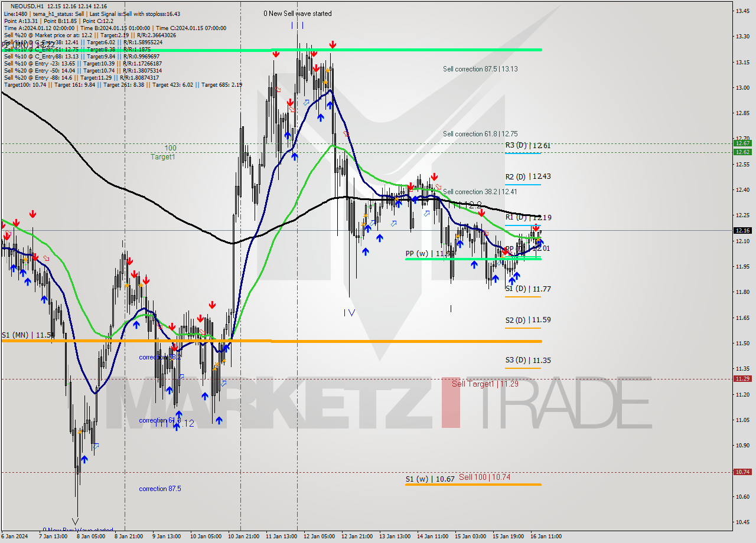
Task: Click the red 11.29 price axis tag
Action: coord(742,378)
